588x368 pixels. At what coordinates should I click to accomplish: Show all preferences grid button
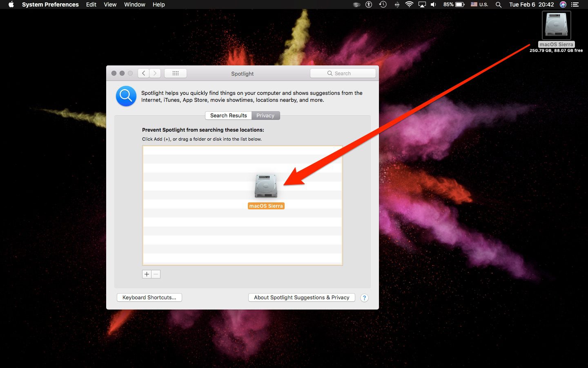click(176, 73)
